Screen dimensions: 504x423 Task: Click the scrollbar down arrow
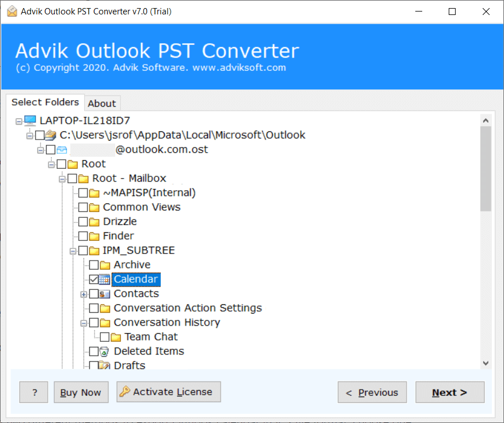[486, 363]
